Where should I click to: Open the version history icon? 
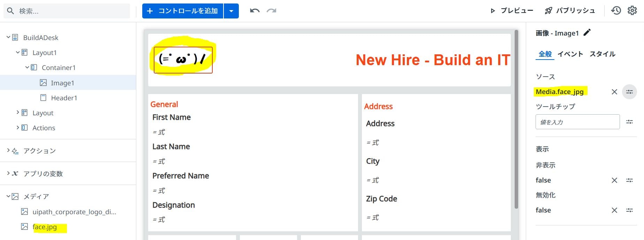[x=616, y=10]
